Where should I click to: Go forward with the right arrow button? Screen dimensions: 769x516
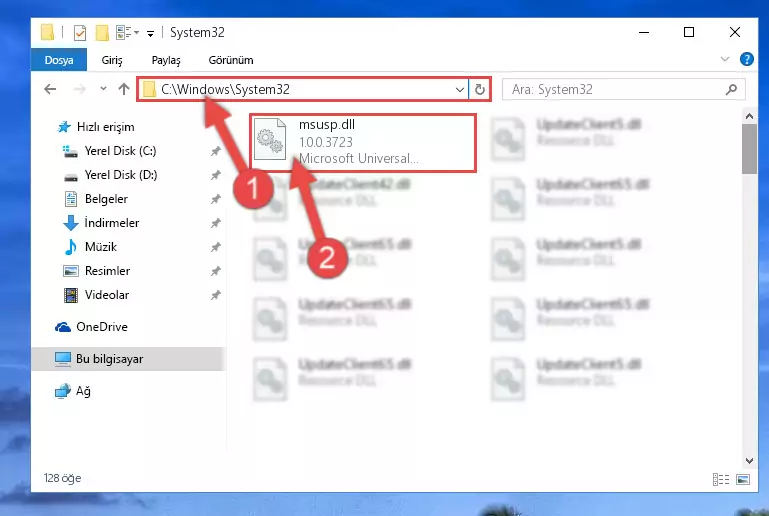coord(79,89)
